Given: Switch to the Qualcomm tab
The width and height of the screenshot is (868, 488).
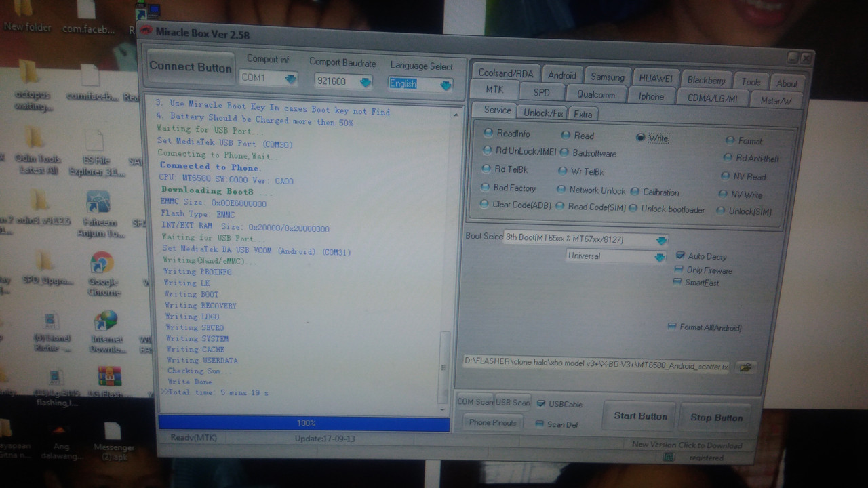Looking at the screenshot, I should (595, 95).
